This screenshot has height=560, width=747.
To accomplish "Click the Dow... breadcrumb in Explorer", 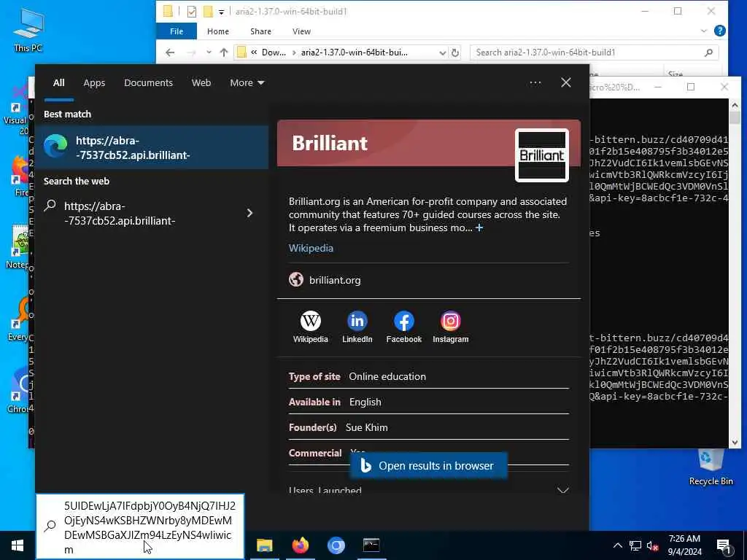I will (x=274, y=52).
